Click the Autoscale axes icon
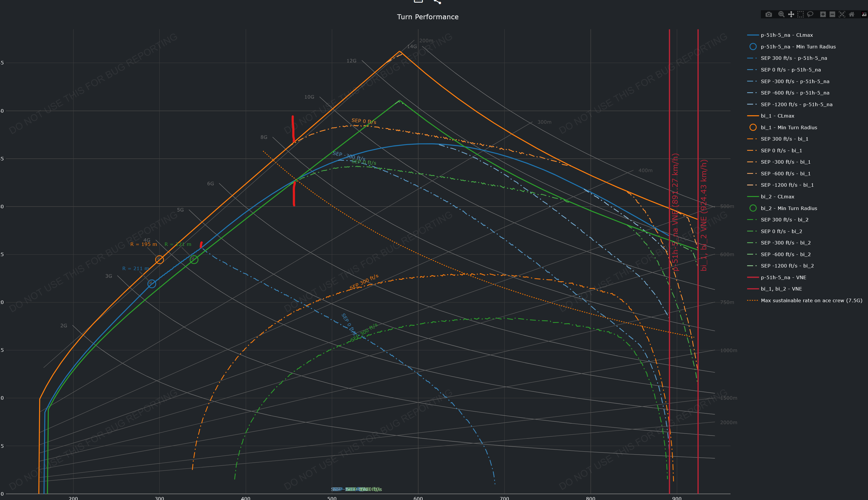The width and height of the screenshot is (868, 500). (x=841, y=14)
